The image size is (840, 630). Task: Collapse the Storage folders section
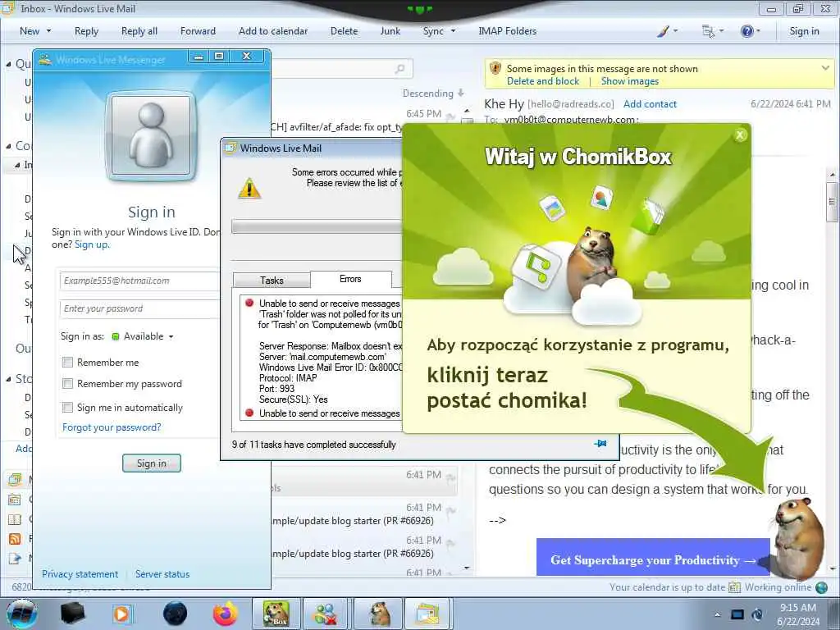[8, 379]
